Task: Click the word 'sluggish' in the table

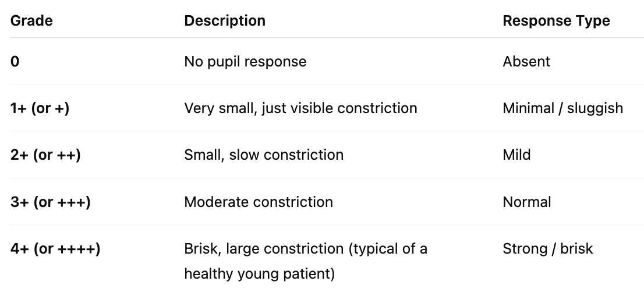Action: click(596, 108)
